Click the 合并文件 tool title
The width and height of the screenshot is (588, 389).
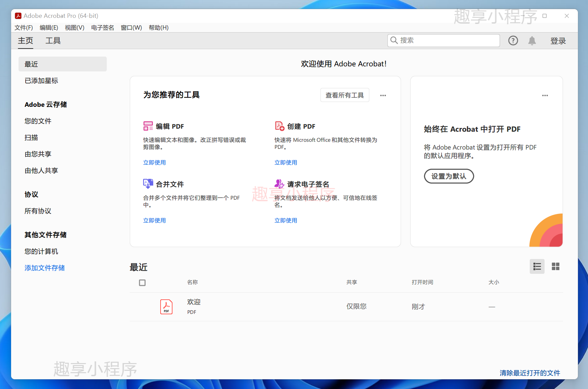(170, 184)
